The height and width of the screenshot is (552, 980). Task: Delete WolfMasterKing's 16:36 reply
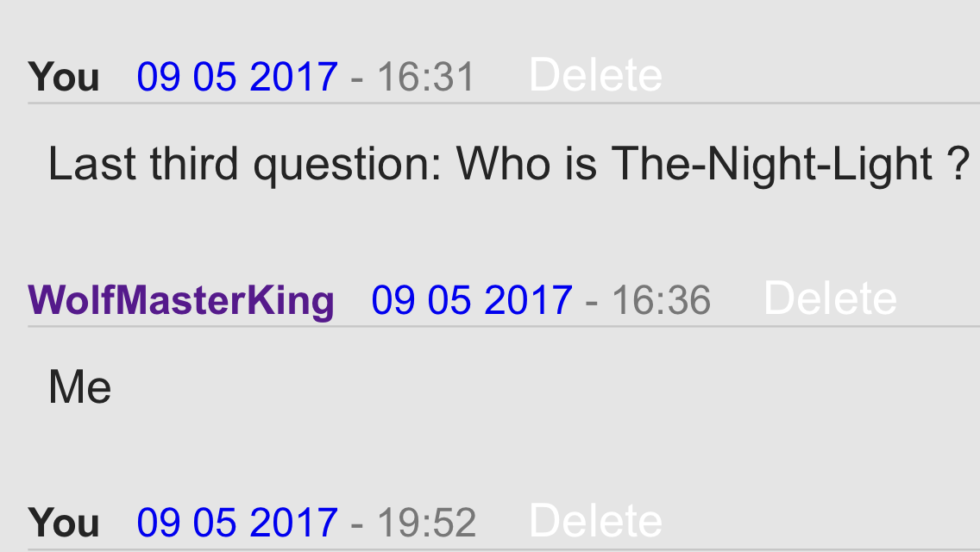pos(830,298)
